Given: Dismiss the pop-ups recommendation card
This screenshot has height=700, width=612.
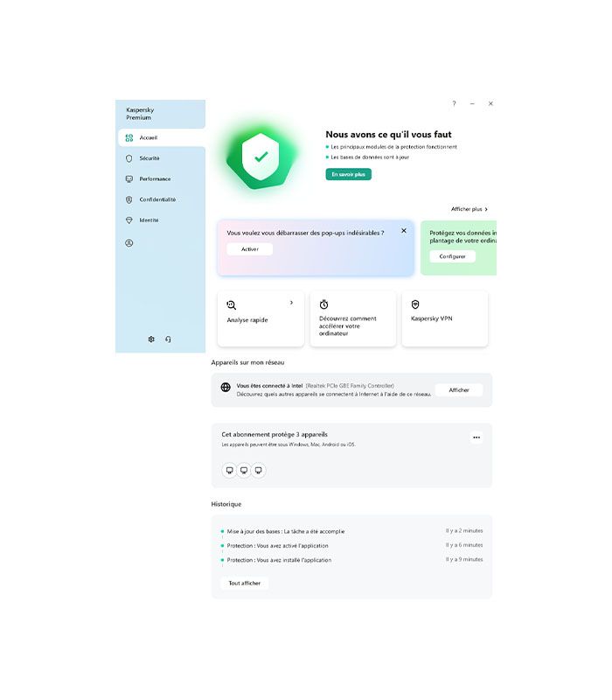Looking at the screenshot, I should click(404, 230).
